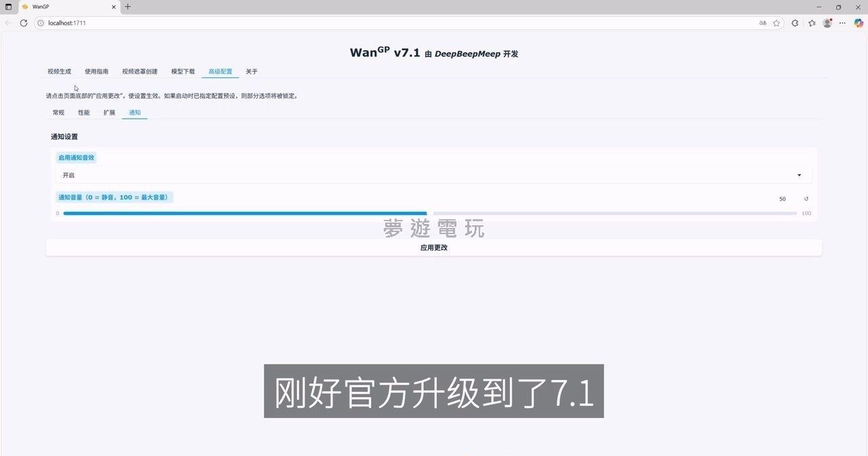
Task: Open the 关于 tab
Action: 252,71
